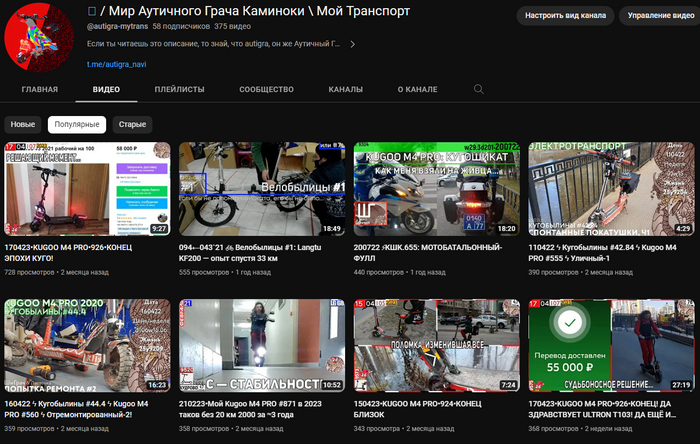Open the Велоблицы #1 video thumbnail

click(261, 188)
